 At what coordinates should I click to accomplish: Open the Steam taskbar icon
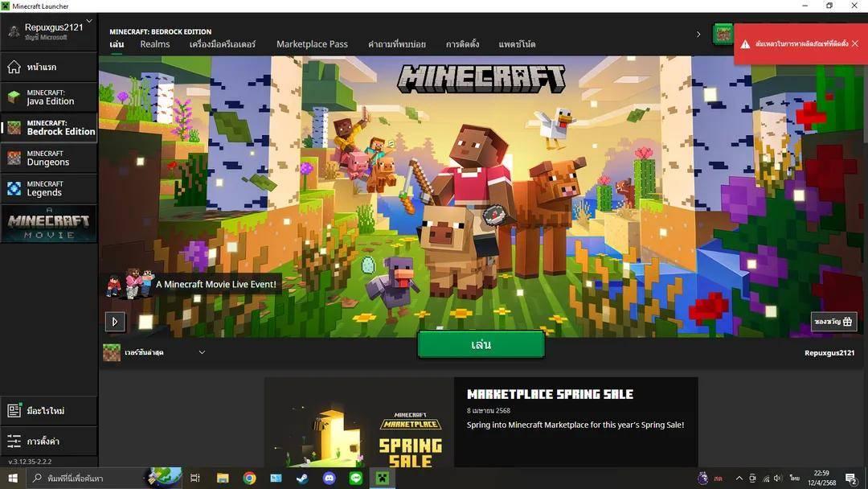302,478
